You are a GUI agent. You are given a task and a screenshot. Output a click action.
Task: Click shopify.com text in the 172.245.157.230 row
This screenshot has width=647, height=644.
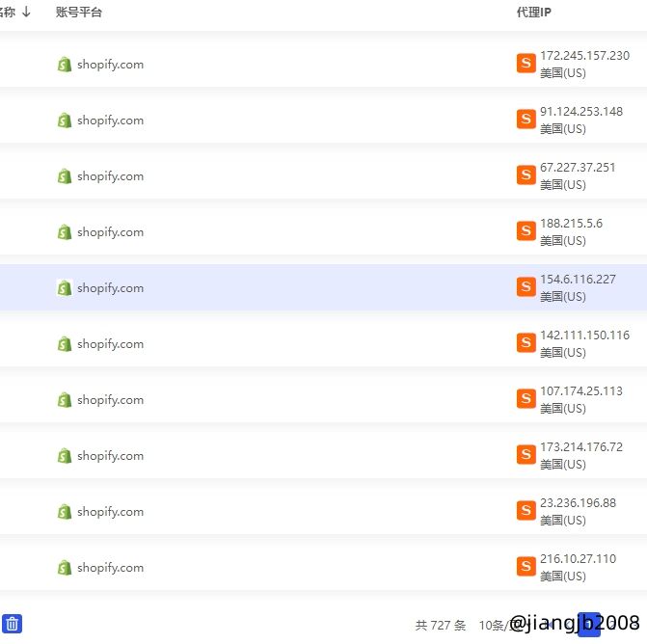(110, 65)
